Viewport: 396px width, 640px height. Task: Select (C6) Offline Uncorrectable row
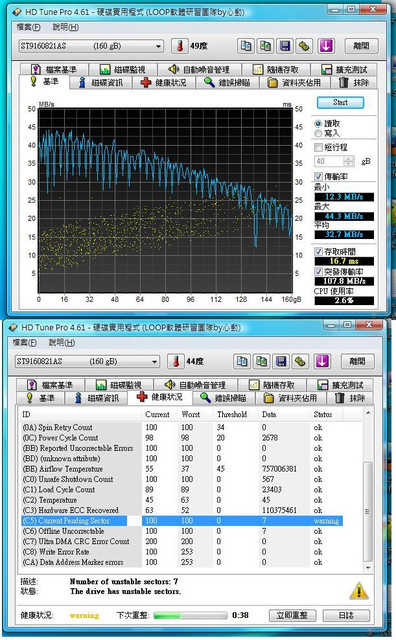pyautogui.click(x=182, y=531)
